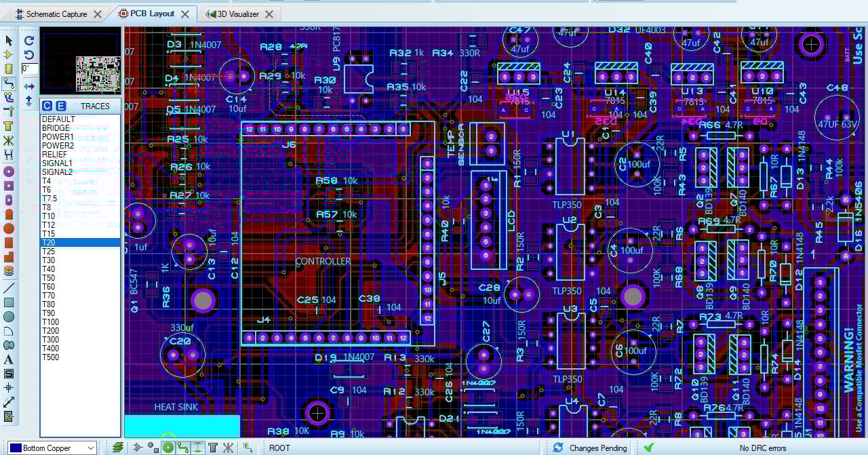This screenshot has height=455, width=868.
Task: Rotate anti-clockwise using the toolbar arrow
Action: click(x=29, y=54)
